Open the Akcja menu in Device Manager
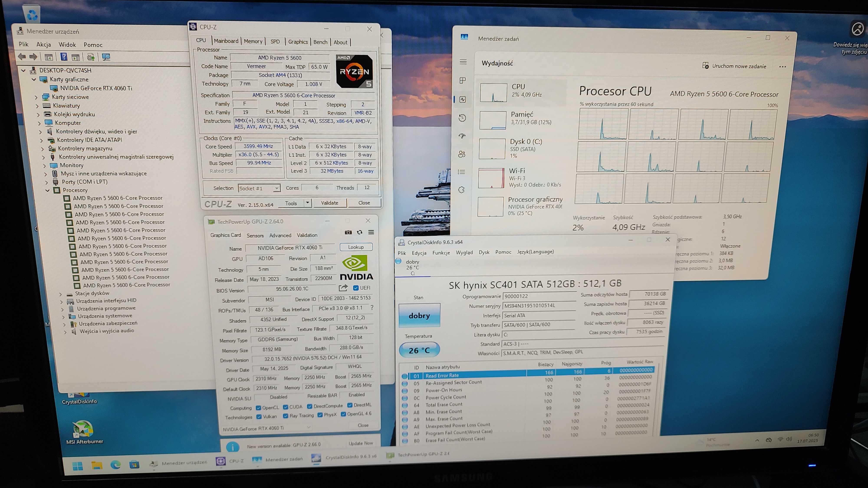Viewport: 868px width, 488px height. click(43, 44)
